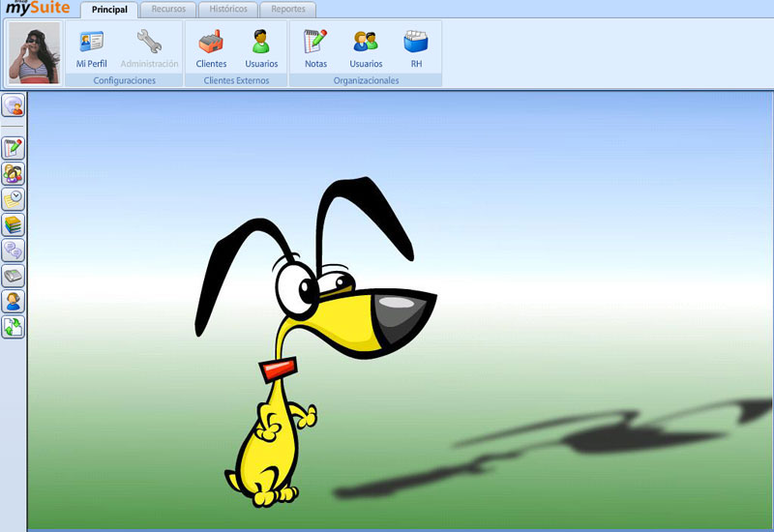Click the Administración wrench icon
This screenshot has width=774, height=532.
(x=149, y=48)
